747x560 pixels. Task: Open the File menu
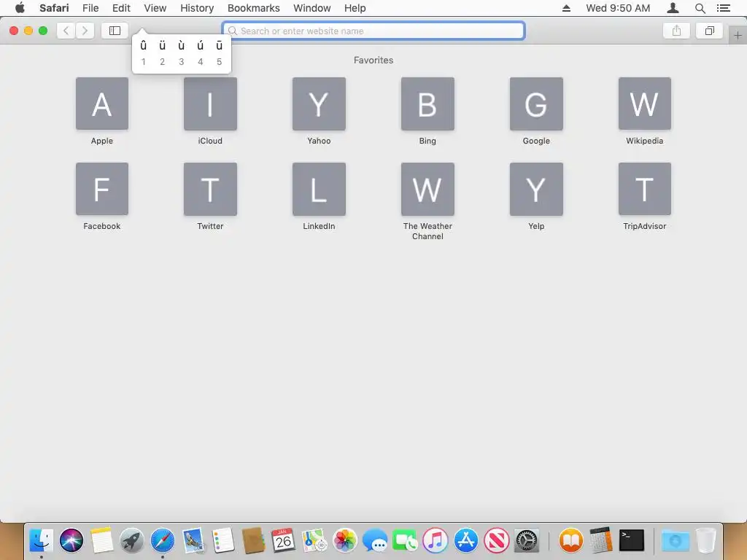[90, 8]
